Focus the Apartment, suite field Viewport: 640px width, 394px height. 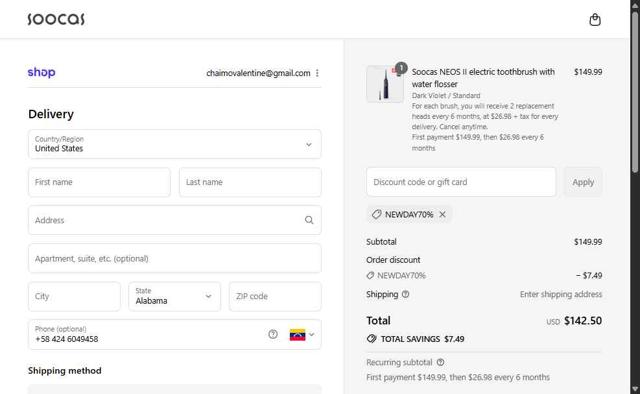tap(175, 258)
